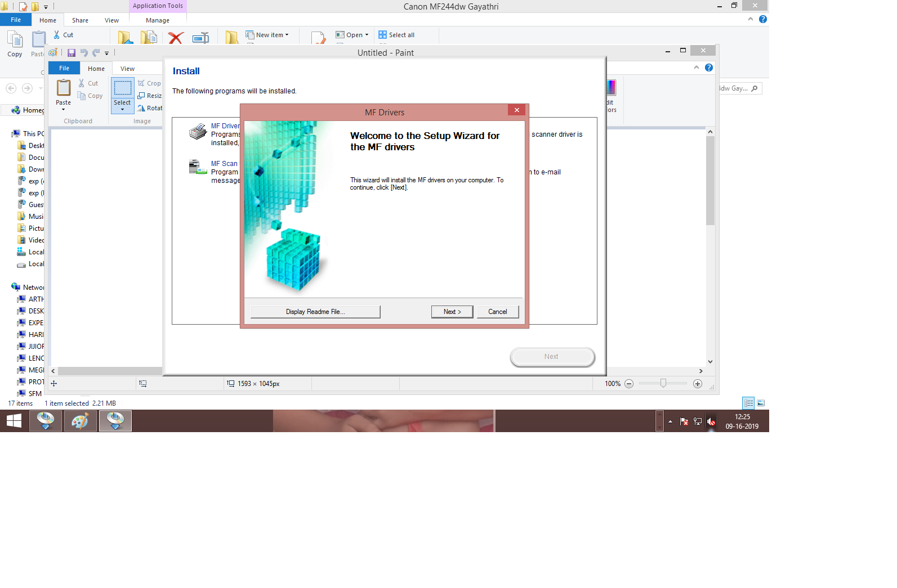This screenshot has width=897, height=588.
Task: Click the Resize tool in Paint
Action: point(149,96)
